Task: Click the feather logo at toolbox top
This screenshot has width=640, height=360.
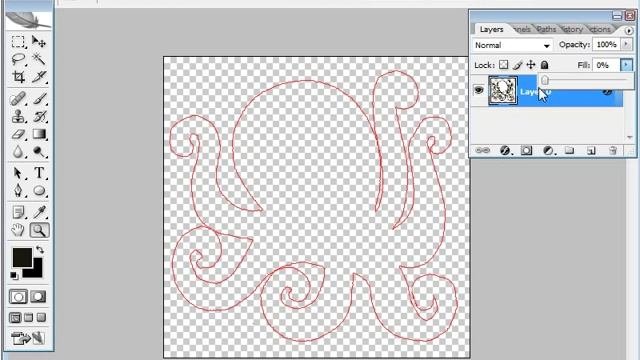Action: [x=29, y=20]
